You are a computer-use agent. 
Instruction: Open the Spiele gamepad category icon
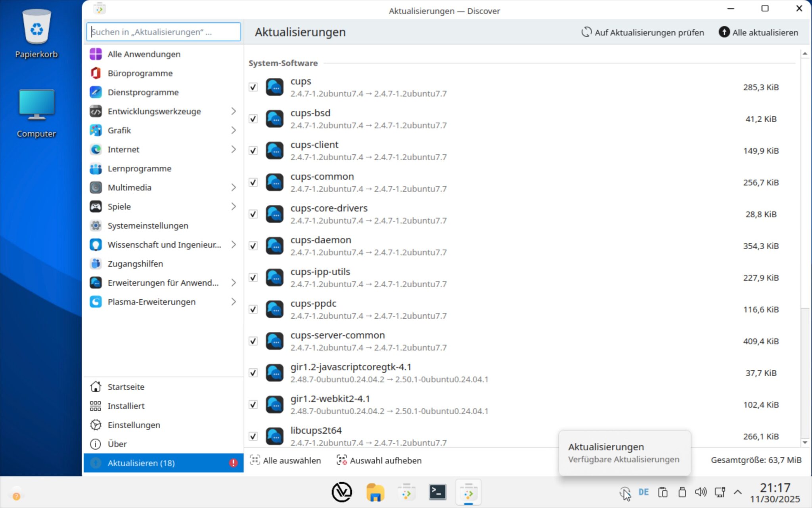click(x=96, y=206)
